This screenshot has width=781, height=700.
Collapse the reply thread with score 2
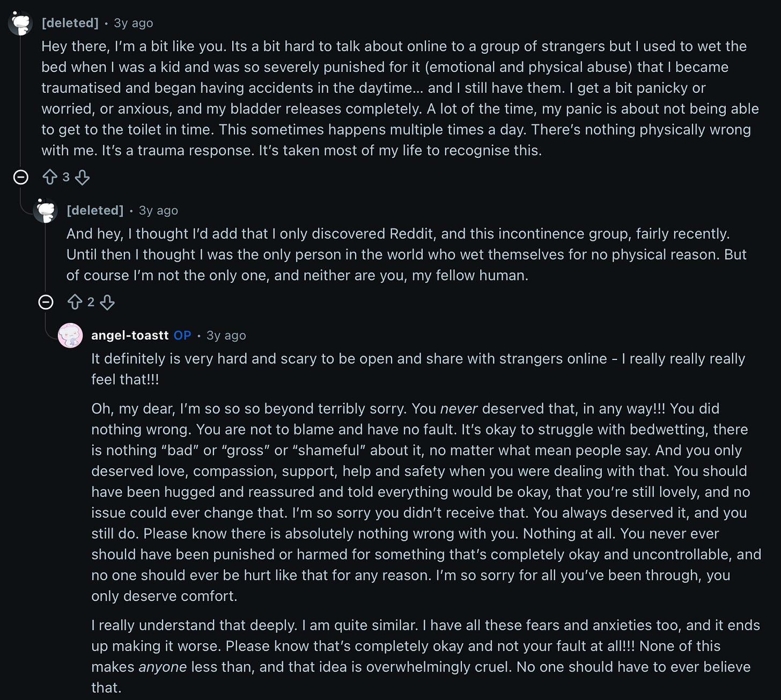coord(46,303)
